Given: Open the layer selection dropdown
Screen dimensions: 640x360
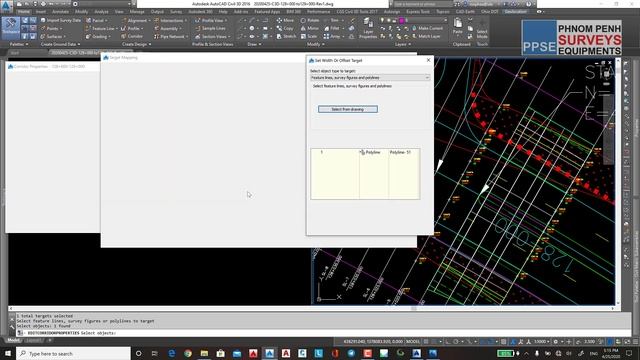Looking at the screenshot, I should pyautogui.click(x=445, y=20).
